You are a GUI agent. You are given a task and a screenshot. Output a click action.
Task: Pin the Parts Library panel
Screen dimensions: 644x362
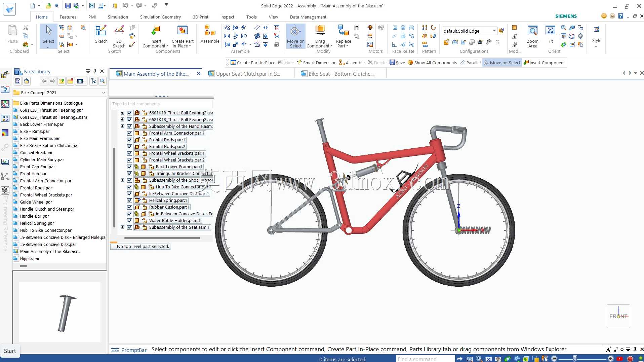click(95, 71)
